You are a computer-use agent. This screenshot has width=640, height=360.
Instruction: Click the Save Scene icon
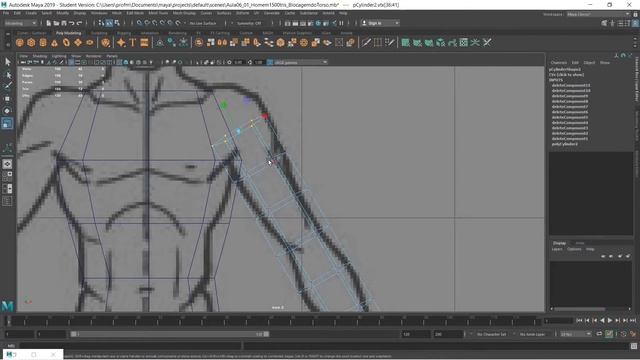pyautogui.click(x=64, y=23)
